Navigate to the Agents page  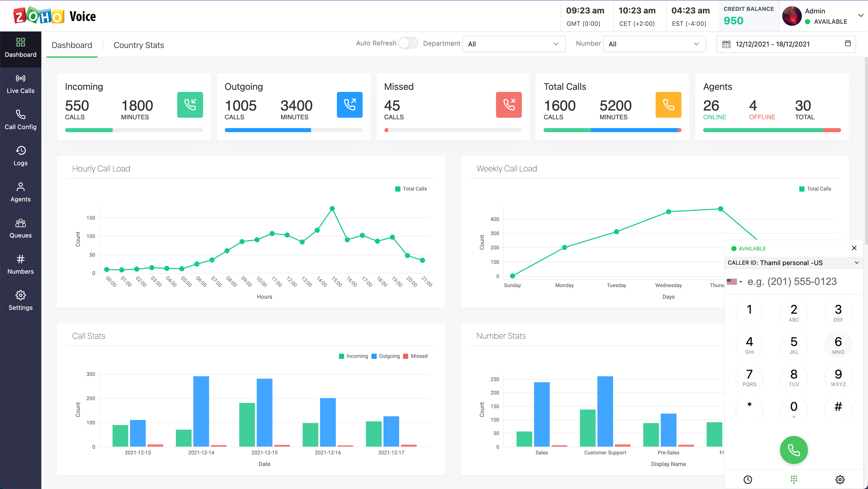21,192
